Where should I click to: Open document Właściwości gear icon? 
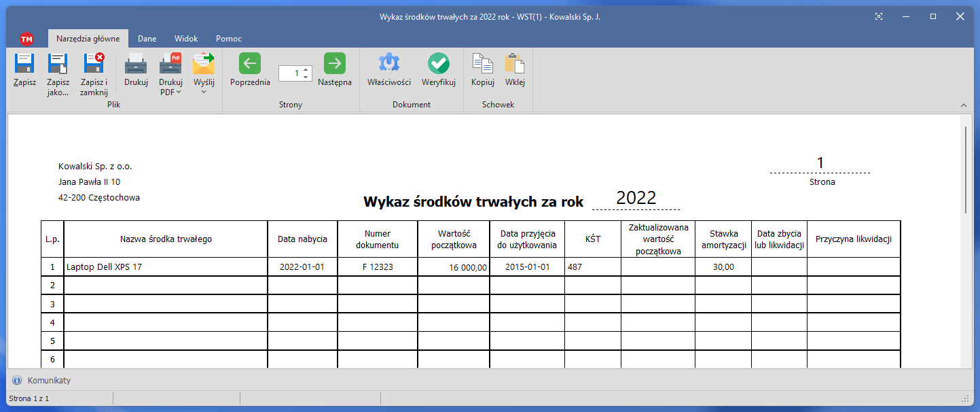389,65
